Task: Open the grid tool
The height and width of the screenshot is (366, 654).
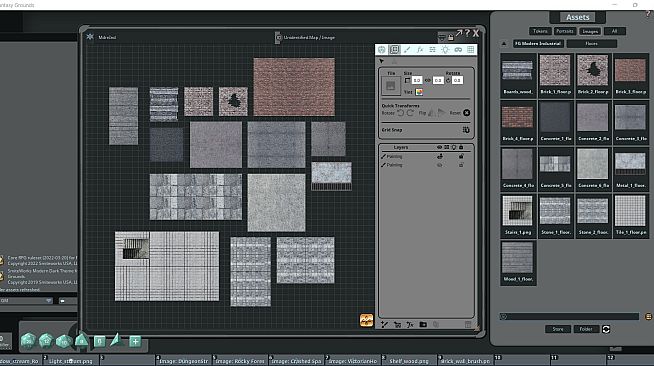Action: pos(470,50)
